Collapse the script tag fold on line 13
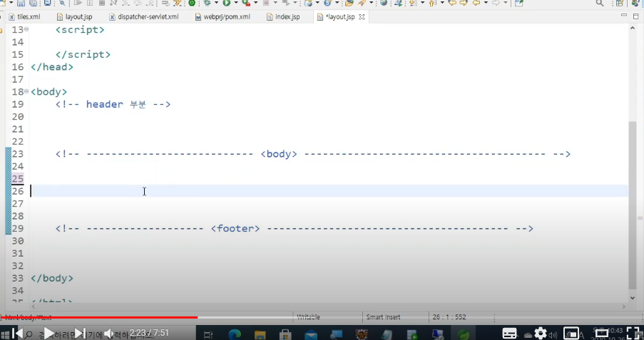This screenshot has width=644, height=340. point(26,29)
